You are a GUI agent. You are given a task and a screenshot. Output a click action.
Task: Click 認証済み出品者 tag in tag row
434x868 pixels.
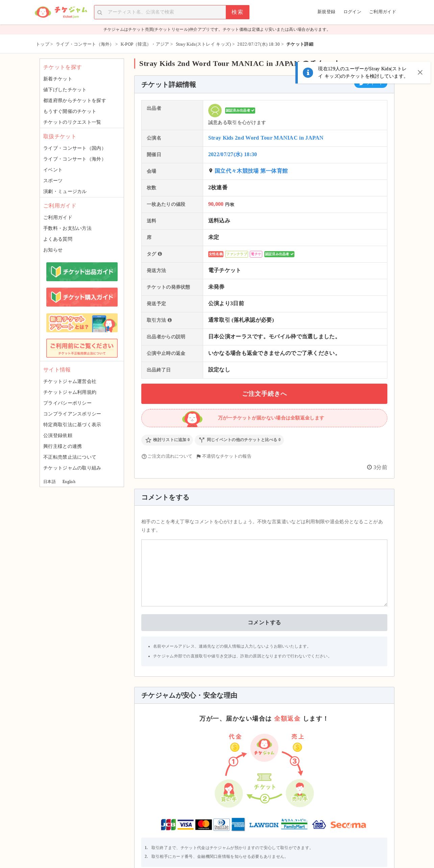click(279, 254)
